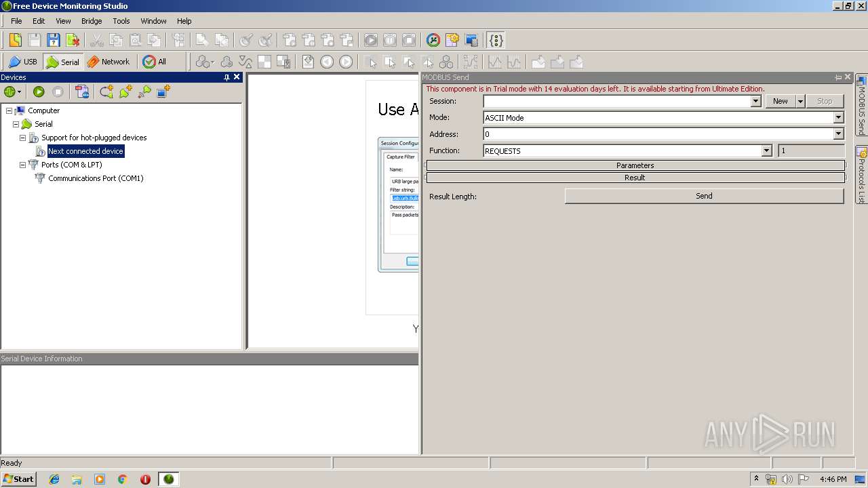Screen dimensions: 868x488
Task: Pin the Devices panel with the pushpin icon
Action: coord(226,77)
